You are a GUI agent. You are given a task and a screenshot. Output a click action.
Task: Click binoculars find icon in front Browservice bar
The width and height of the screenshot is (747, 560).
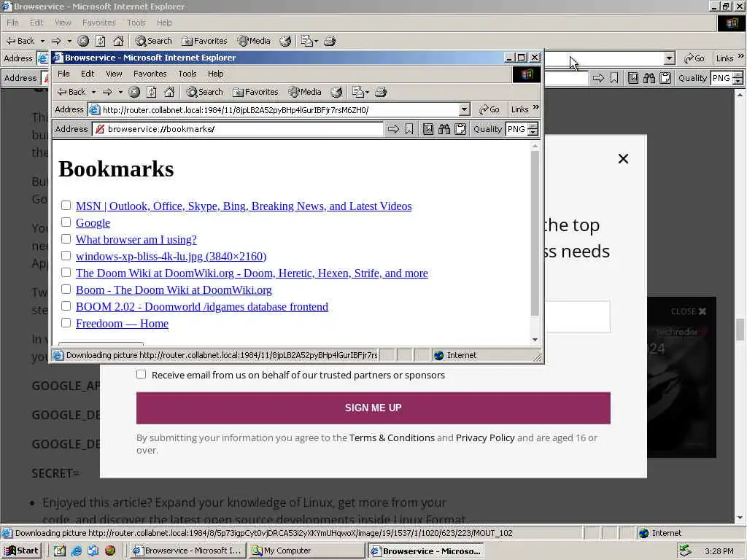point(444,129)
